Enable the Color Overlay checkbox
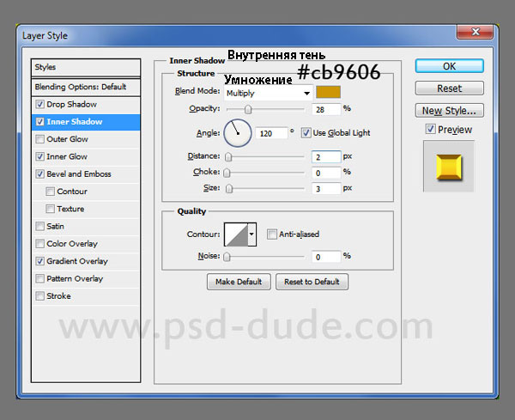The height and width of the screenshot is (420, 515). (x=39, y=244)
